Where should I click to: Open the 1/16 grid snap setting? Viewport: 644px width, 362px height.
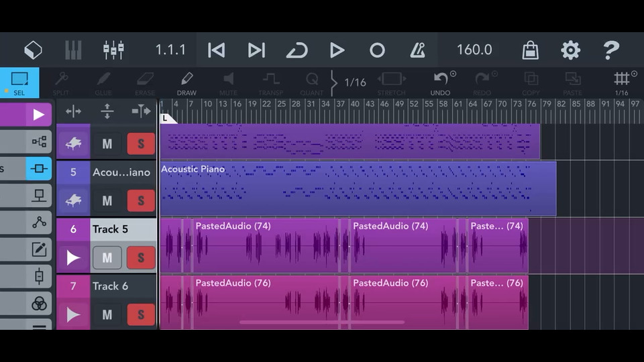click(x=621, y=83)
